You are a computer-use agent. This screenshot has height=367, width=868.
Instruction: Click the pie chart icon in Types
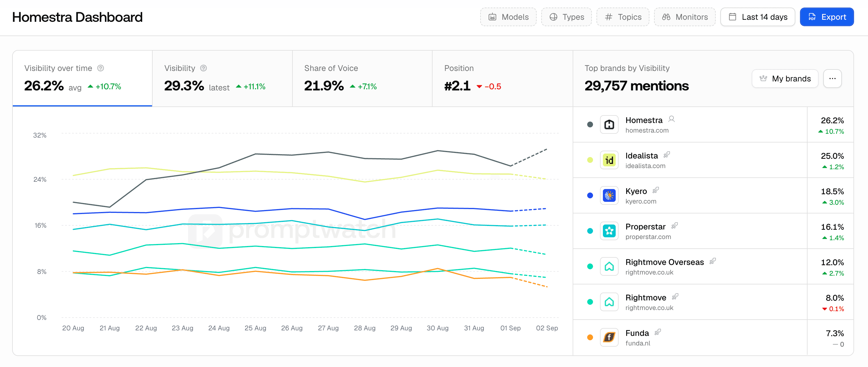tap(553, 17)
